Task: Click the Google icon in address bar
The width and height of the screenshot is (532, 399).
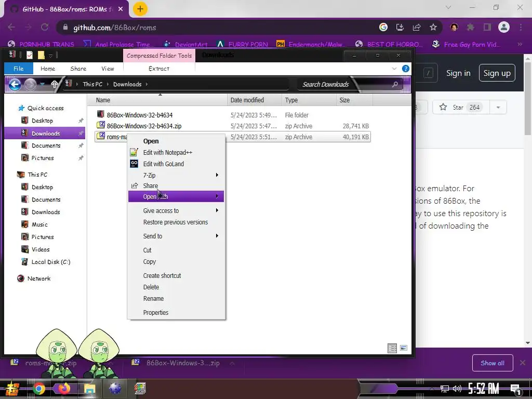Action: 383,28
